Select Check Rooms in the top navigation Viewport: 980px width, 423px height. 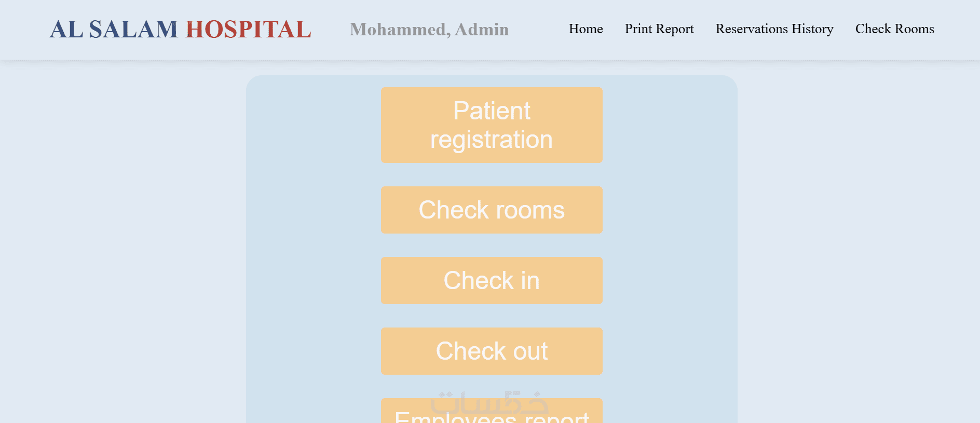coord(894,29)
